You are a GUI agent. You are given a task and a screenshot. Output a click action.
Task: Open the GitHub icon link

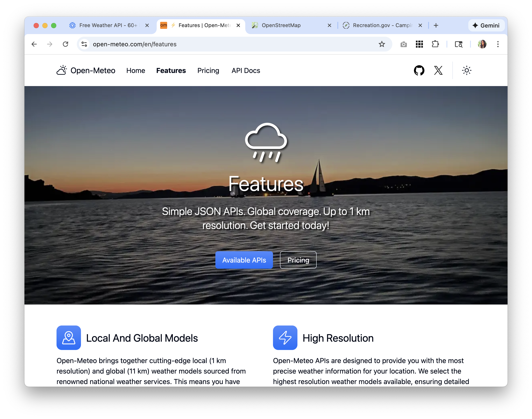pos(419,70)
